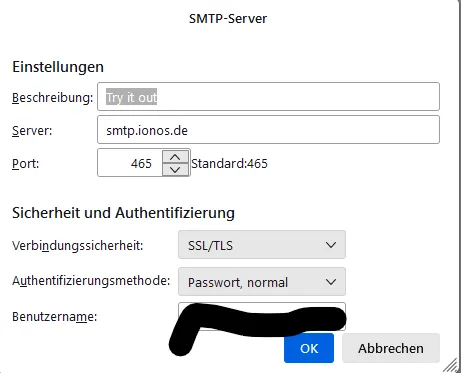The height and width of the screenshot is (373, 461).
Task: Click the resize grip in the dialog corner
Action: click(451, 365)
